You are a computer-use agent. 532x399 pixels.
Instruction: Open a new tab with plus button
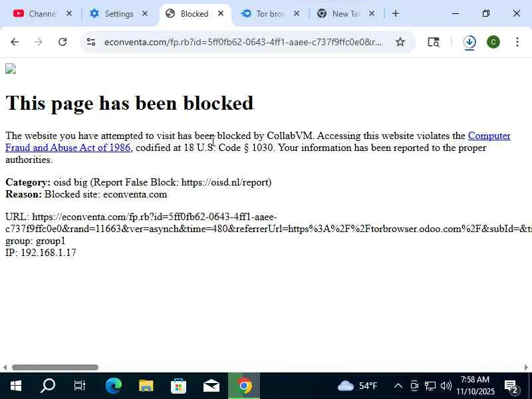click(x=396, y=13)
